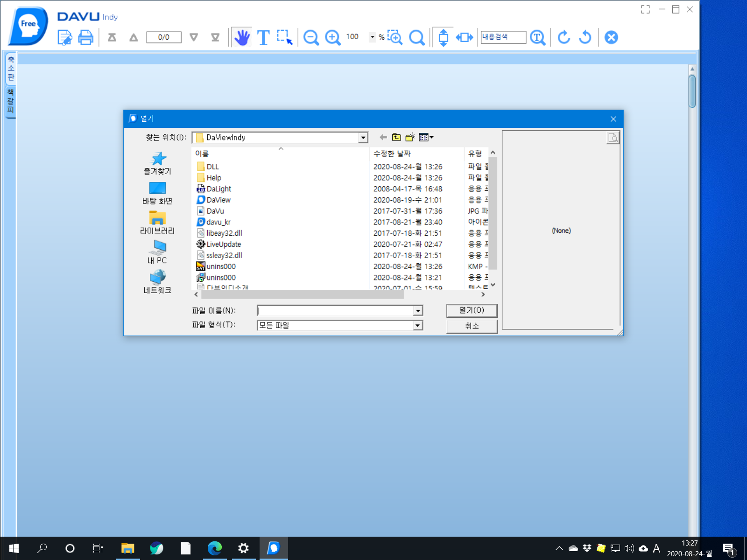
Task: Click the file list horizontal scrollbar
Action: [x=303, y=294]
